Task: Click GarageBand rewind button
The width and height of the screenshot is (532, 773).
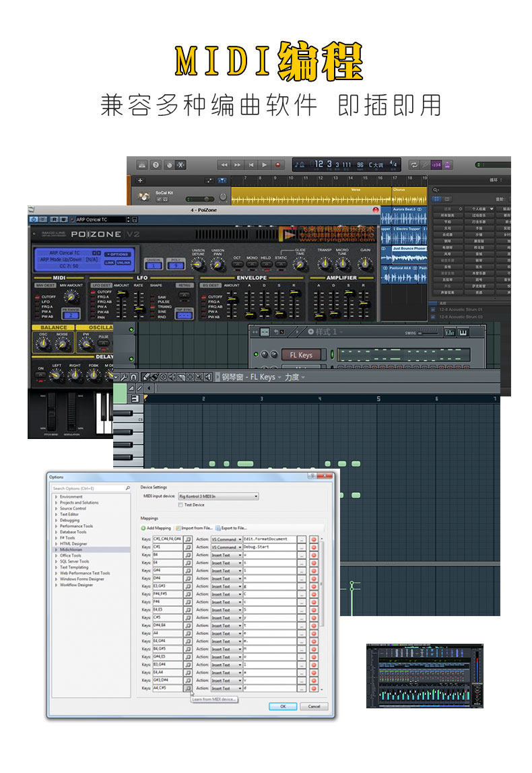Action: (x=224, y=165)
